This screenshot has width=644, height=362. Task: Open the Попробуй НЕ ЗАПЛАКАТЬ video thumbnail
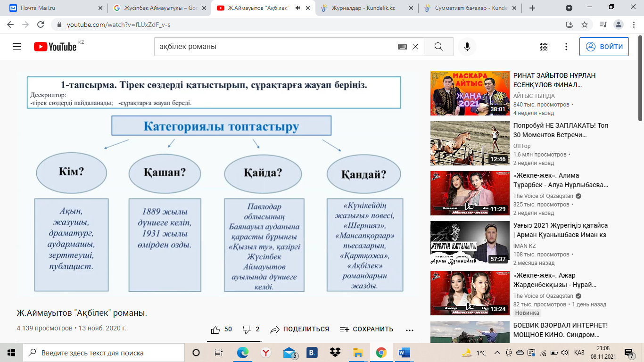[x=470, y=143]
